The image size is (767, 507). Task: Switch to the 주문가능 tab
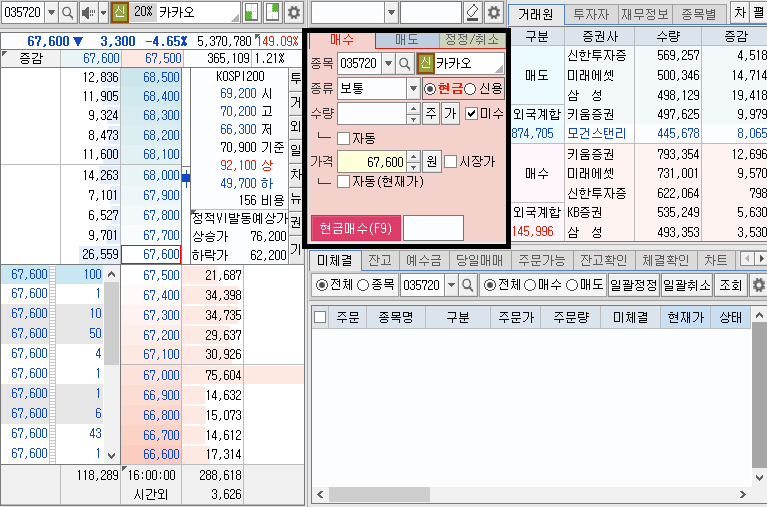(x=541, y=260)
